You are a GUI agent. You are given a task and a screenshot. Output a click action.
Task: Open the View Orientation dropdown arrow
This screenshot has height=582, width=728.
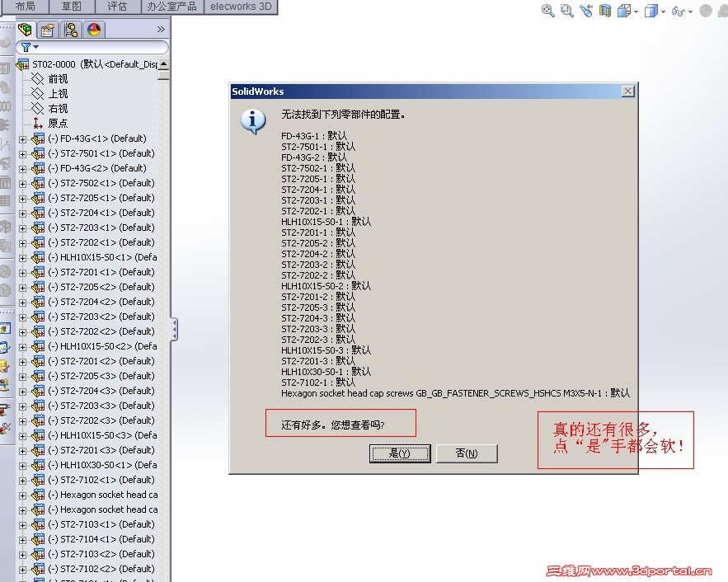tap(636, 12)
